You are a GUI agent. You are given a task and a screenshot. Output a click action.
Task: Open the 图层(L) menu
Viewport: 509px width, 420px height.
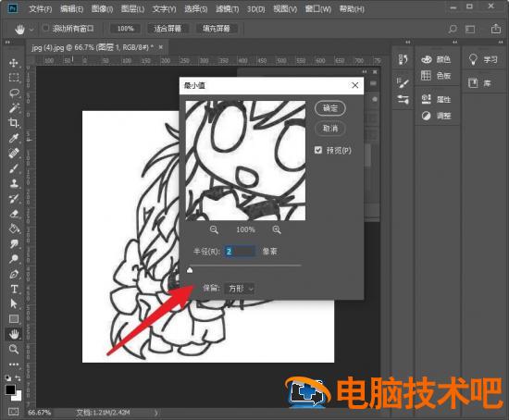(x=132, y=9)
